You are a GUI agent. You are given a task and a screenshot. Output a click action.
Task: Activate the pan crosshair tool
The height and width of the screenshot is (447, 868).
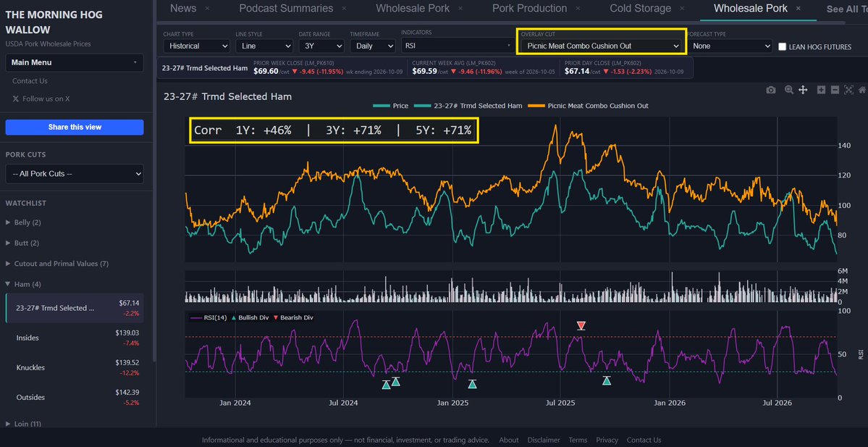[803, 91]
